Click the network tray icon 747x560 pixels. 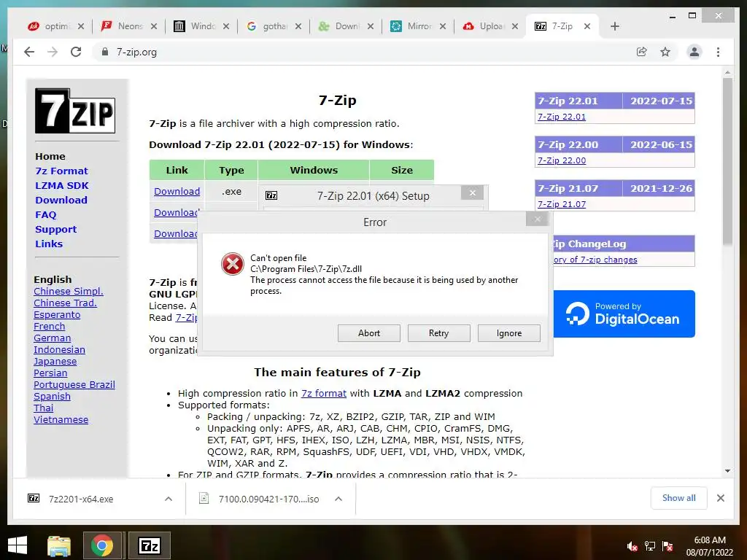point(650,546)
